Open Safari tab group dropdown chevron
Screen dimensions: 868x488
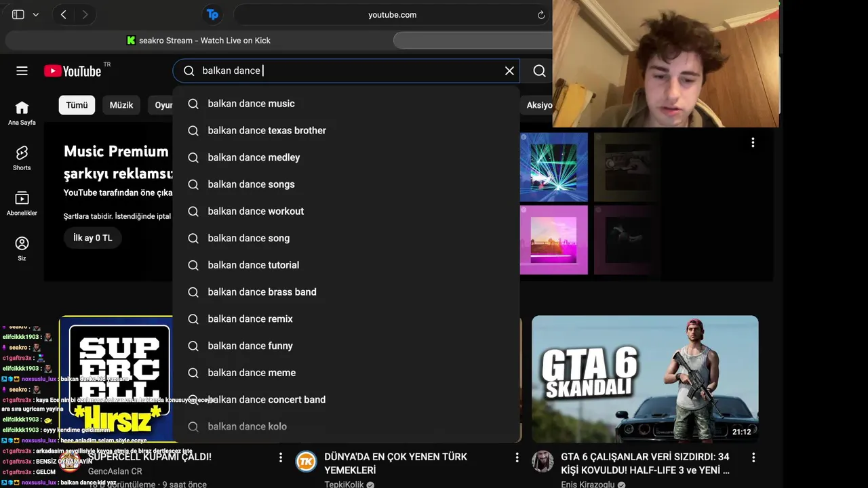click(35, 14)
